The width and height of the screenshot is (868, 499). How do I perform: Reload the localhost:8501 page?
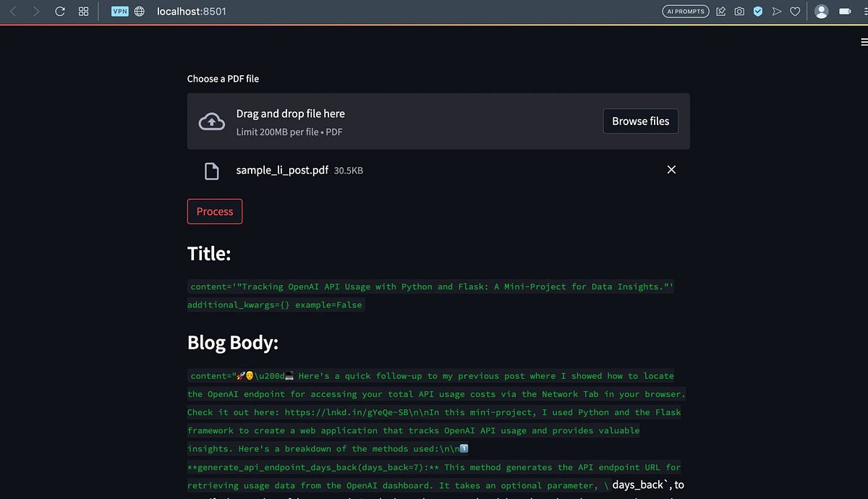coord(60,11)
